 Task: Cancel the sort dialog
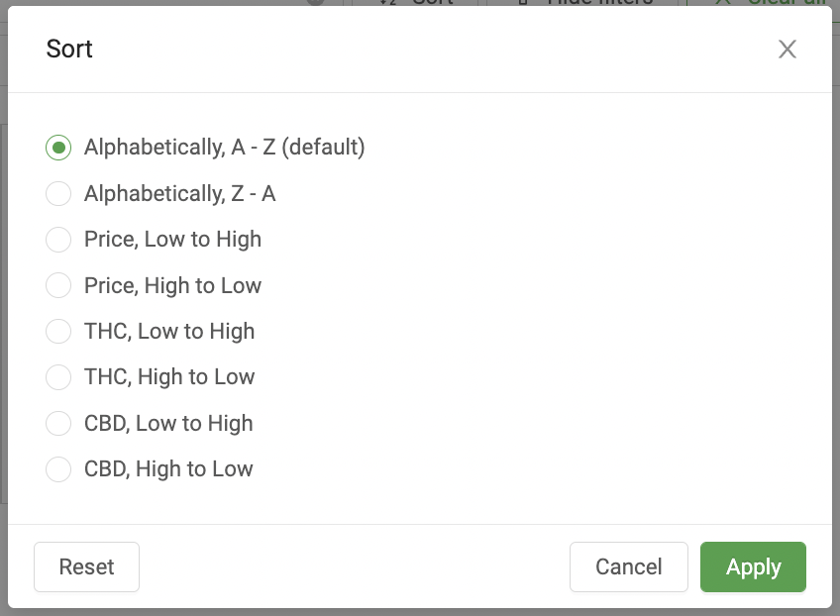click(x=628, y=567)
